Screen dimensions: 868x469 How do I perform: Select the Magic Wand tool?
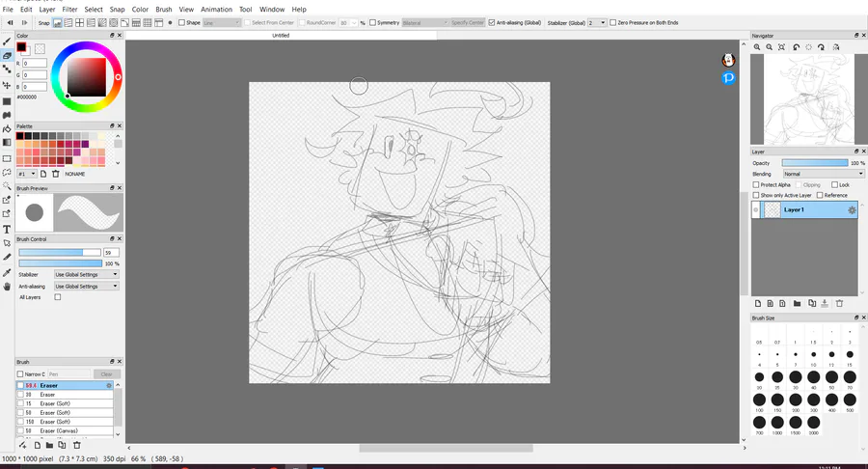pos(7,186)
